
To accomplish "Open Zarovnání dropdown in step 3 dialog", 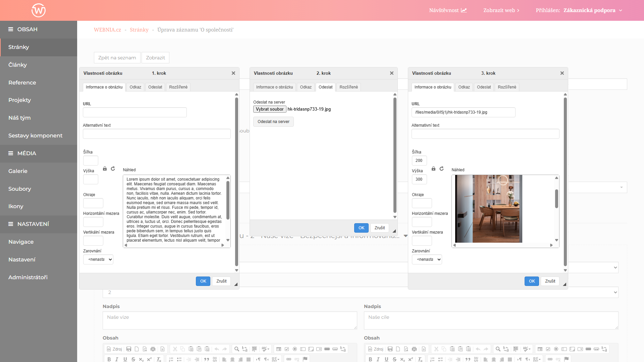I will tap(427, 259).
